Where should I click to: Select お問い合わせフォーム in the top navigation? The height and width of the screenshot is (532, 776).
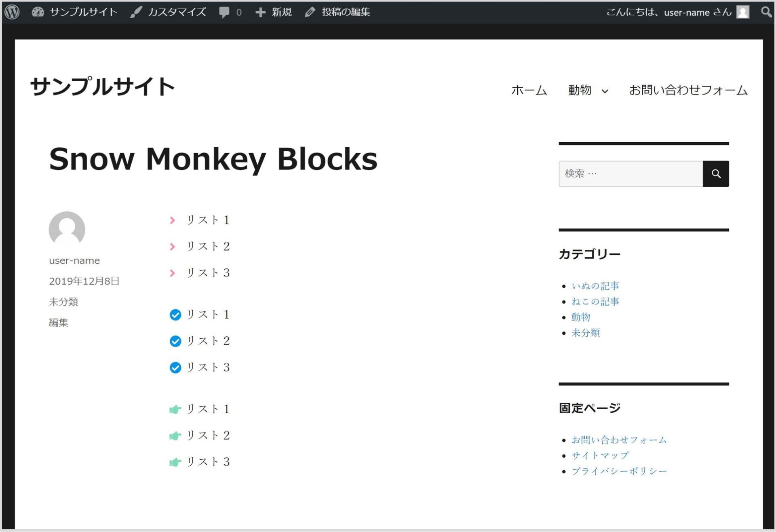click(x=688, y=91)
